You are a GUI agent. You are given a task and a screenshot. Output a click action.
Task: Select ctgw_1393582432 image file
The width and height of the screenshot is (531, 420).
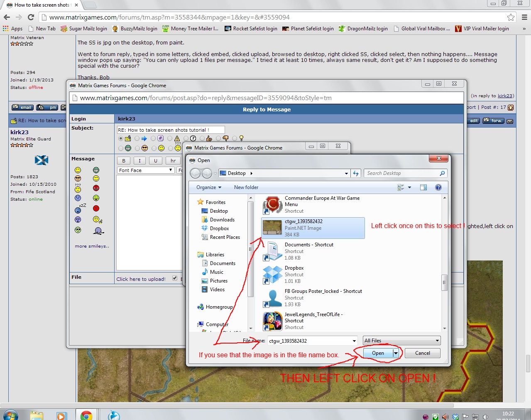click(313, 228)
